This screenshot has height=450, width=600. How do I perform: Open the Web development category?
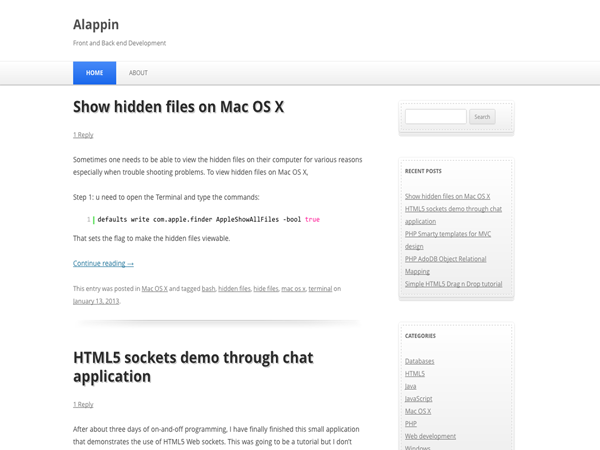coord(430,437)
